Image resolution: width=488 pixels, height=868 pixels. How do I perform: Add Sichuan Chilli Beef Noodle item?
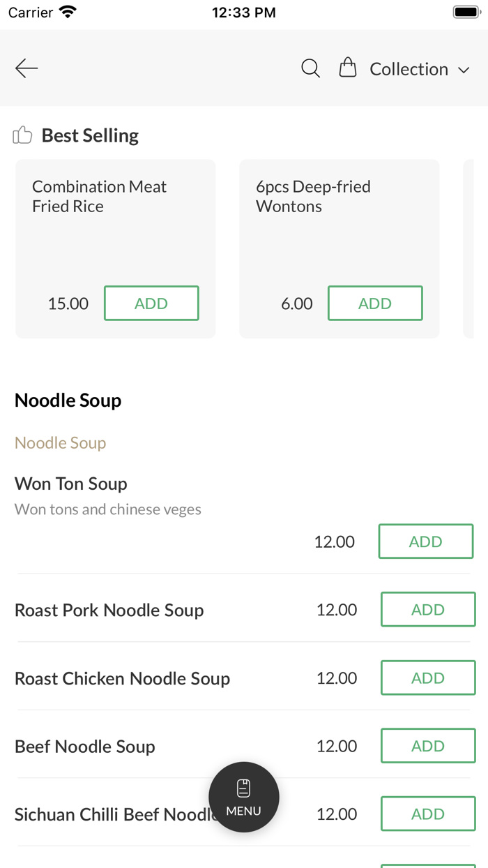coord(427,814)
